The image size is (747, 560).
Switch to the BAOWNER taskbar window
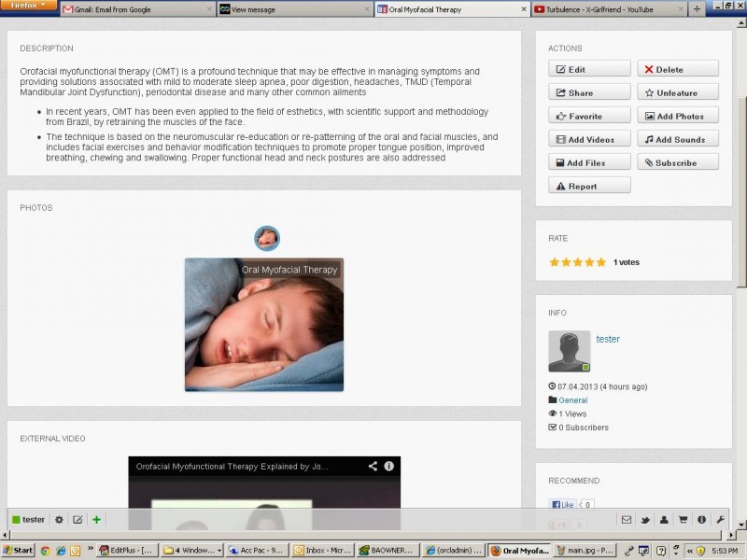tap(388, 551)
